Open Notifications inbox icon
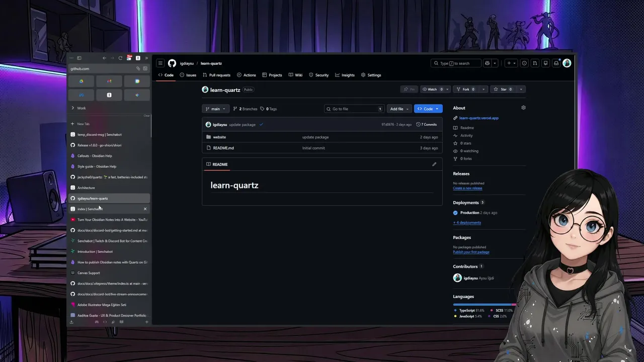The image size is (644, 362). (556, 63)
